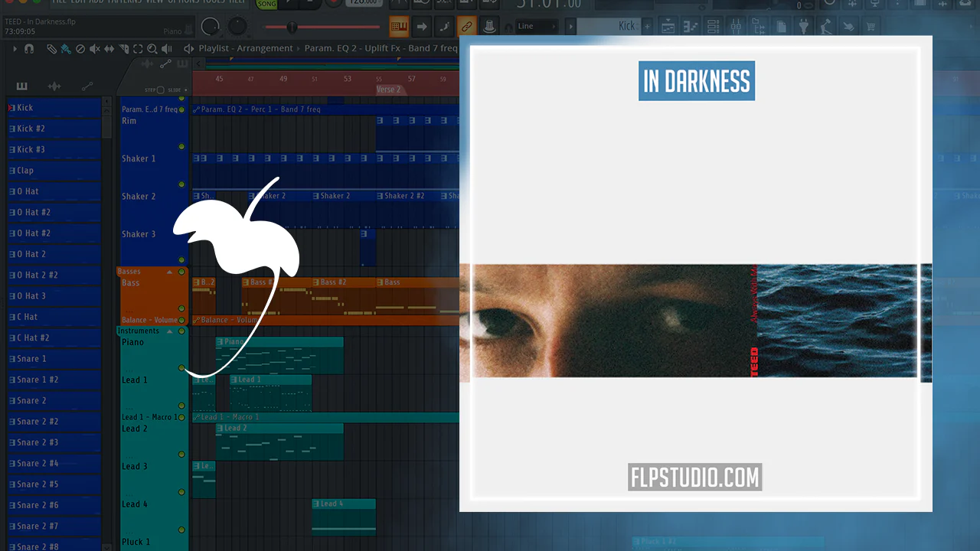Switch to the automation tab in picker panel
The height and width of the screenshot is (551, 980).
click(x=87, y=86)
